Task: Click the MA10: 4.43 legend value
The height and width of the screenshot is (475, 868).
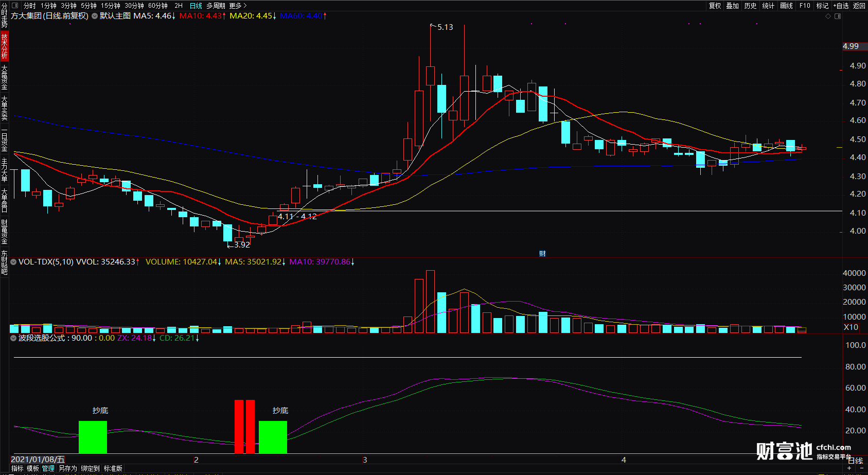Action: pyautogui.click(x=203, y=16)
